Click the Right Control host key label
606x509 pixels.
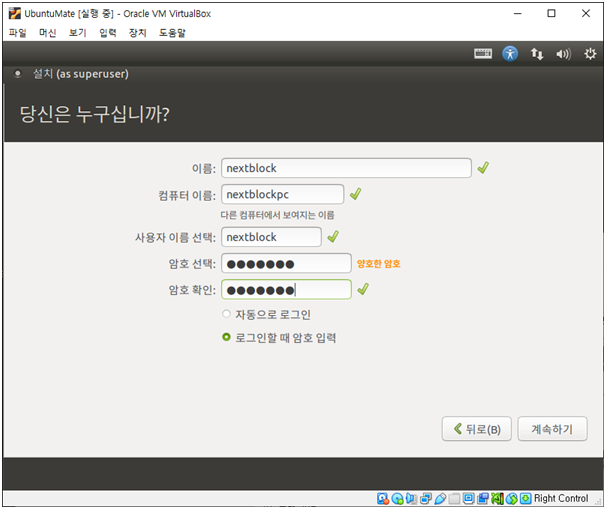[561, 498]
